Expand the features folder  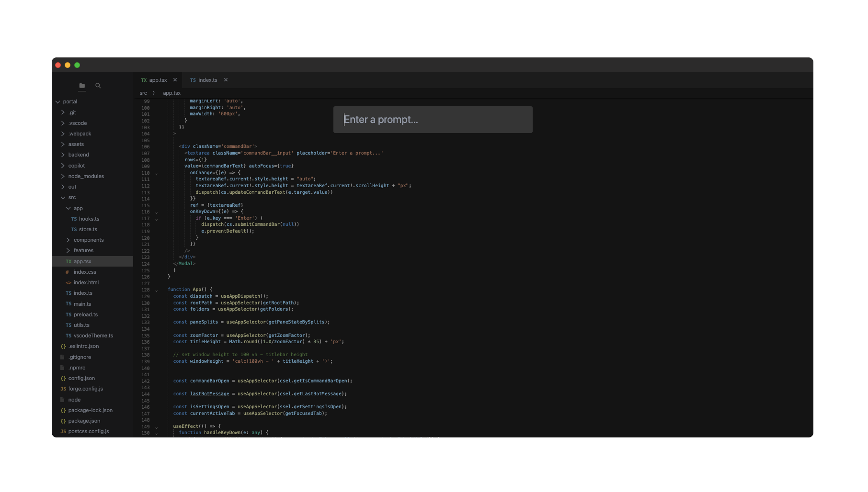click(x=68, y=250)
